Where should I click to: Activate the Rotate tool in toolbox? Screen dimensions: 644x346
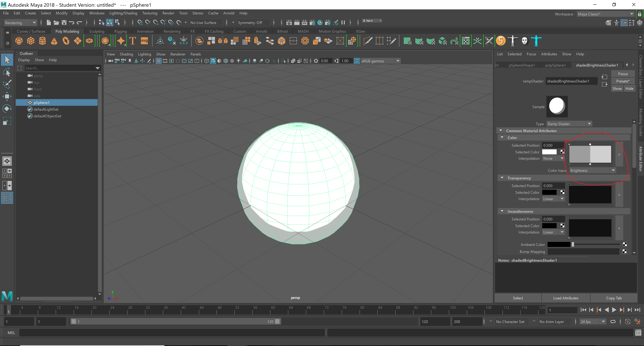(x=7, y=109)
